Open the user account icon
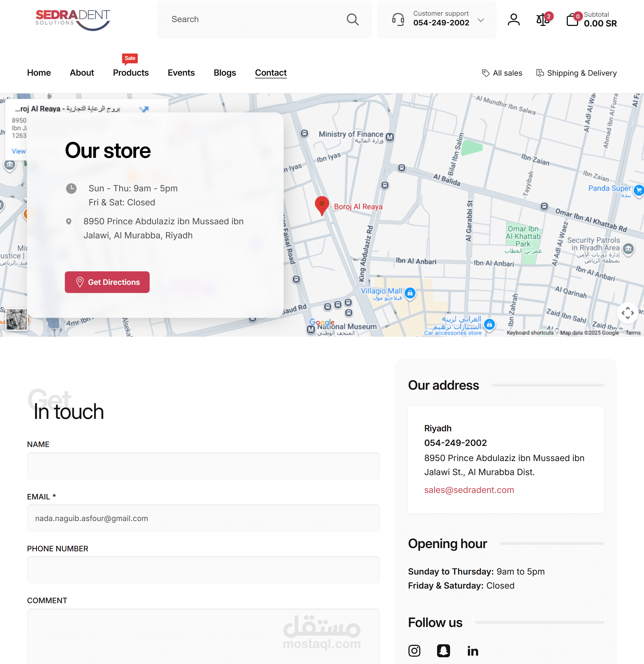This screenshot has height=664, width=644. tap(513, 20)
